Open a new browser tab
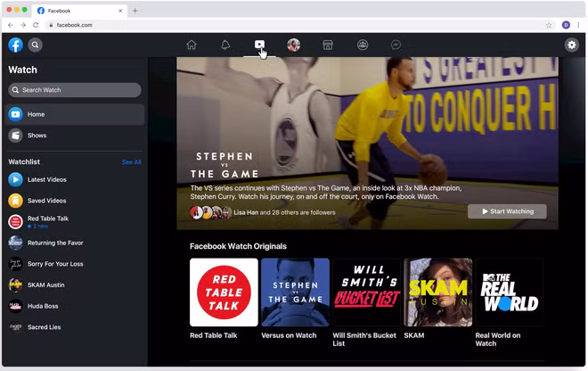 click(x=135, y=11)
